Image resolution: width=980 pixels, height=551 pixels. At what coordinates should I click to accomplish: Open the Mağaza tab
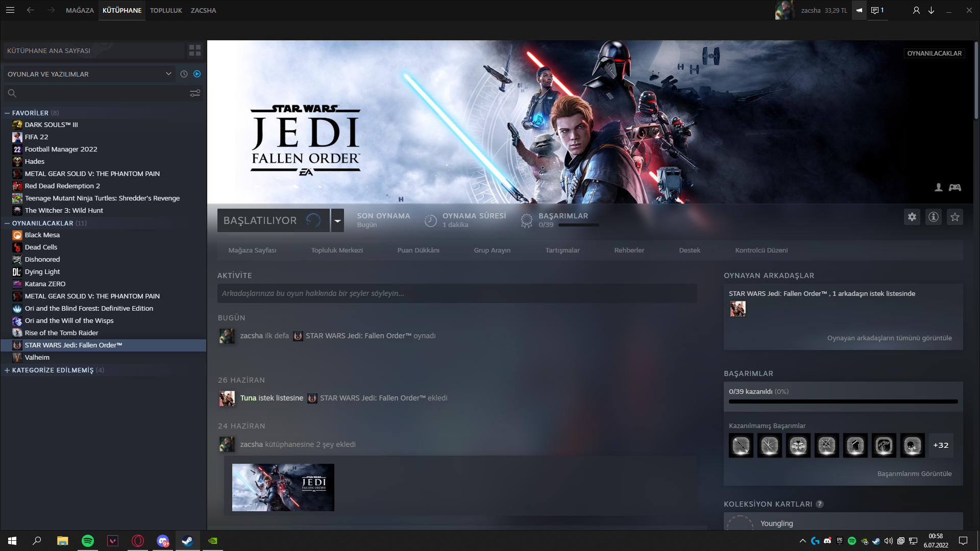pyautogui.click(x=80, y=10)
